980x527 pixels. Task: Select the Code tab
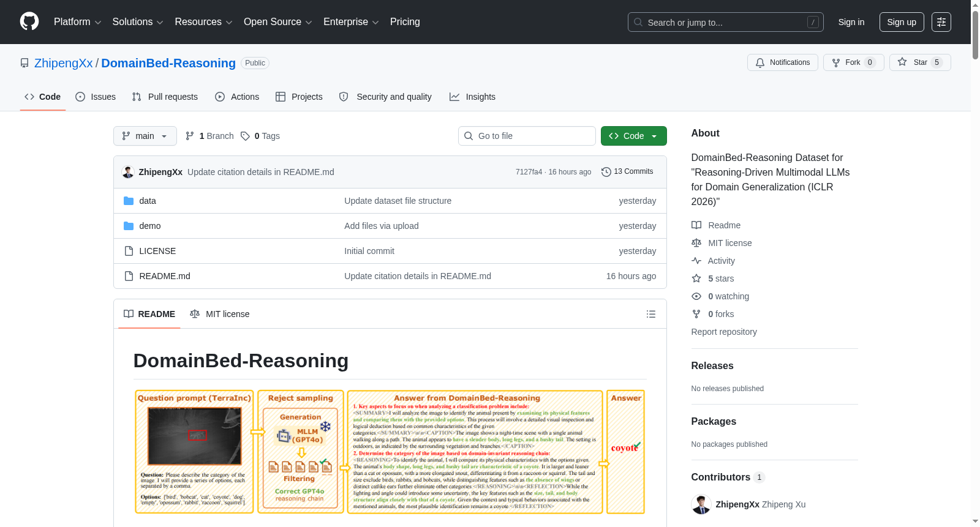pos(43,97)
